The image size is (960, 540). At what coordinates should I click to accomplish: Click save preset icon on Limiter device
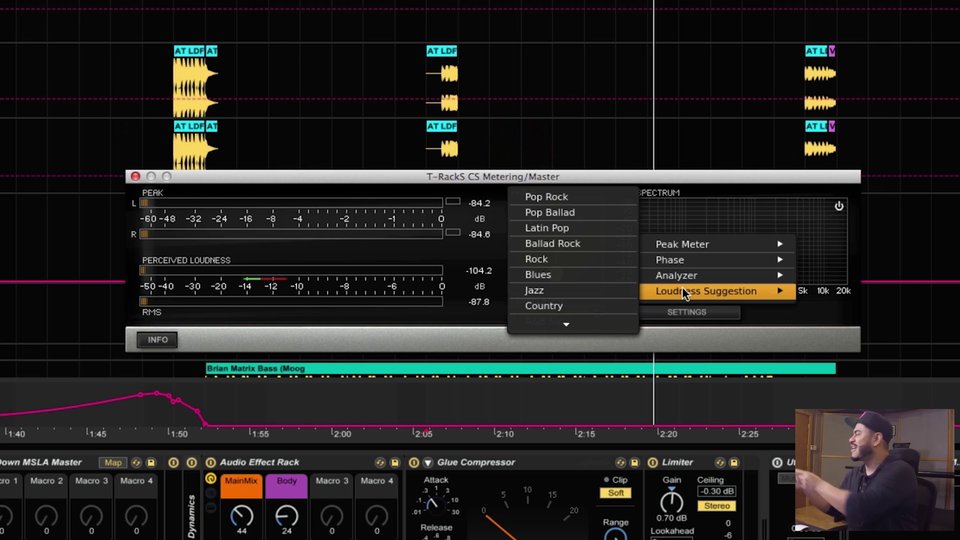734,462
